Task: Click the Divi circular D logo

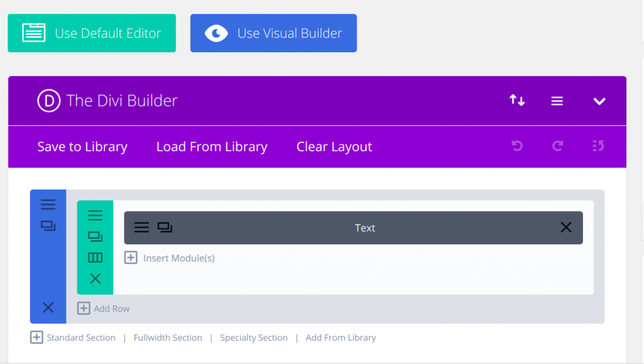Action: [49, 101]
